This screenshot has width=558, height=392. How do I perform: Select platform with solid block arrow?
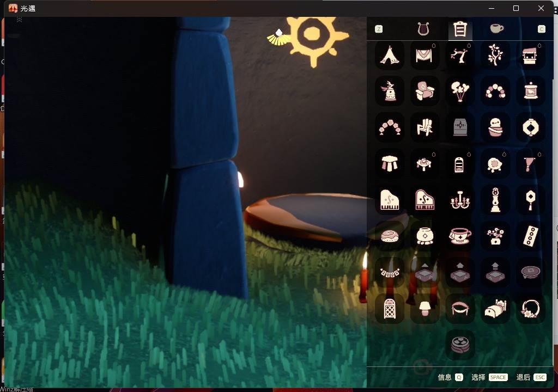[459, 272]
